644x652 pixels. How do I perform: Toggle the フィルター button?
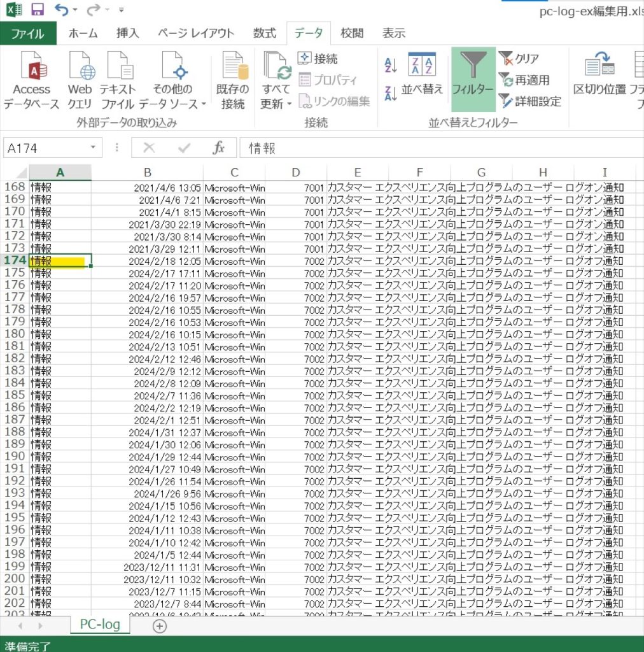(473, 79)
